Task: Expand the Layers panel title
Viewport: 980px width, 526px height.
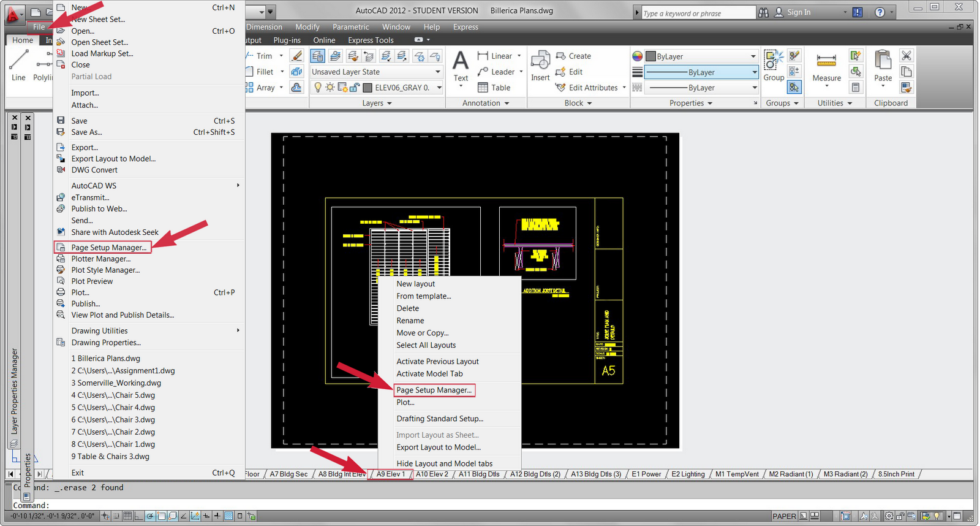Action: click(x=377, y=103)
